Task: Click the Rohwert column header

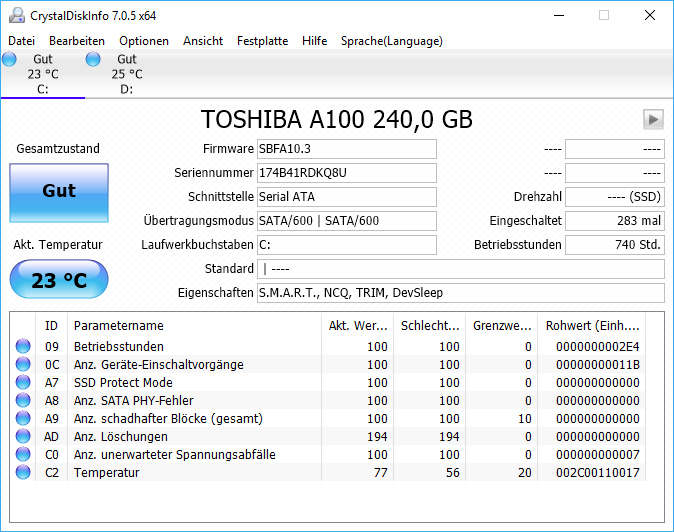Action: coord(591,326)
